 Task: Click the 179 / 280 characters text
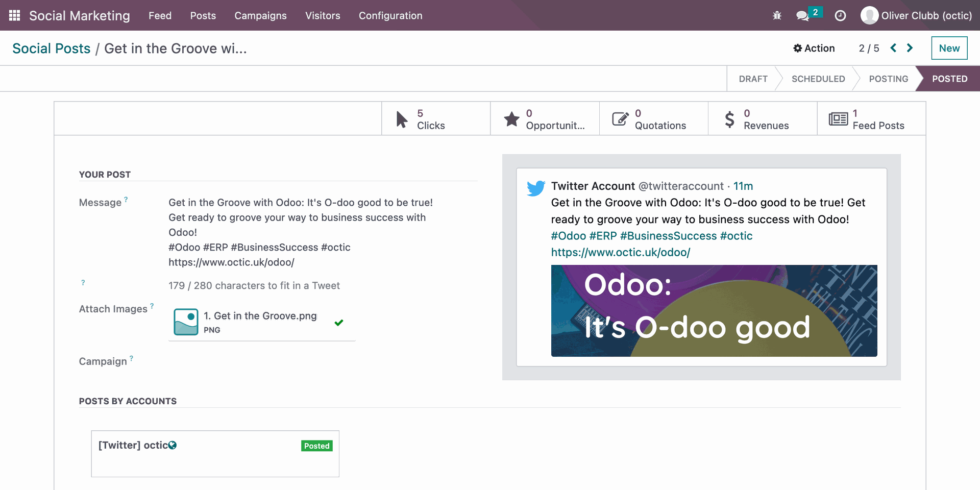click(x=254, y=286)
